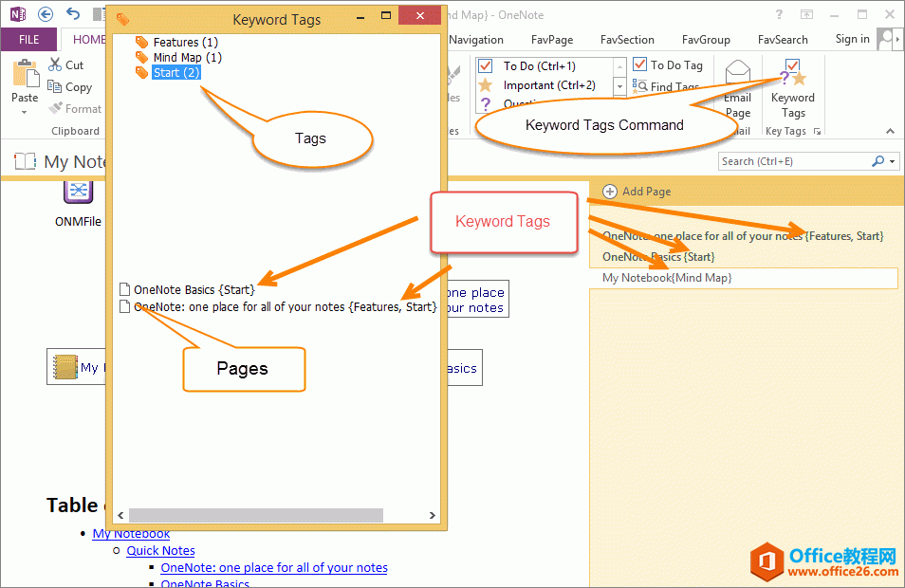Collapse the ribbon with the chevron

891,132
